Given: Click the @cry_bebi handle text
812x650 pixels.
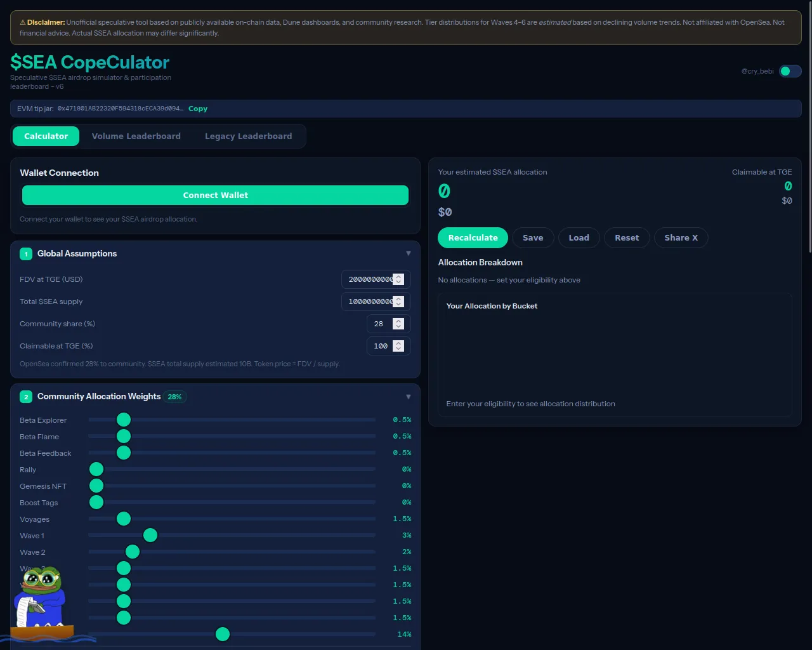Looking at the screenshot, I should [757, 71].
